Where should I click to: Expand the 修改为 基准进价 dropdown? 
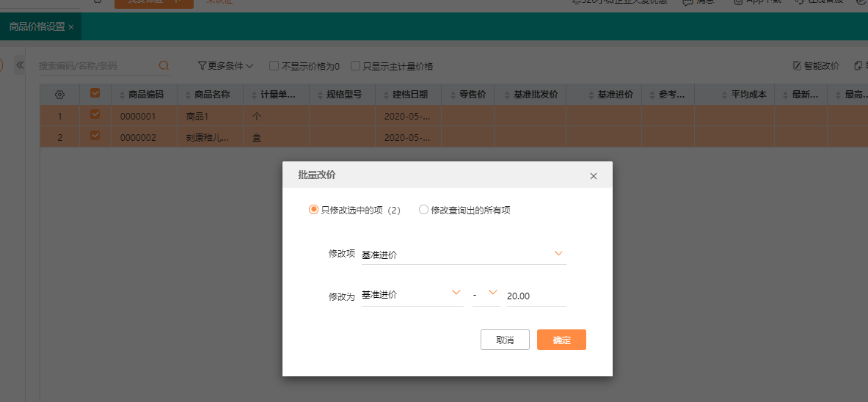tap(412, 296)
